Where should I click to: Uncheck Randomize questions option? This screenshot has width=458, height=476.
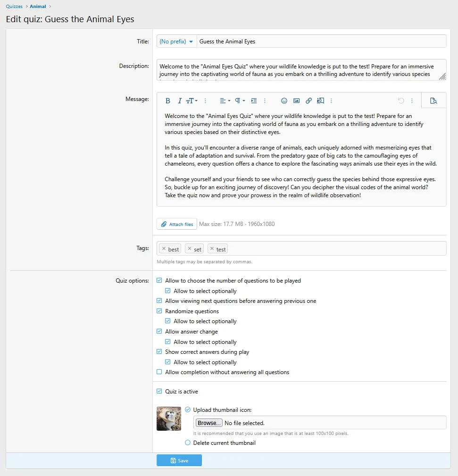pyautogui.click(x=159, y=311)
